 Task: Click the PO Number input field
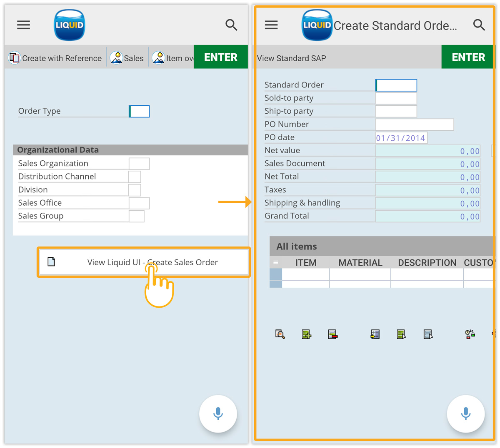point(414,124)
